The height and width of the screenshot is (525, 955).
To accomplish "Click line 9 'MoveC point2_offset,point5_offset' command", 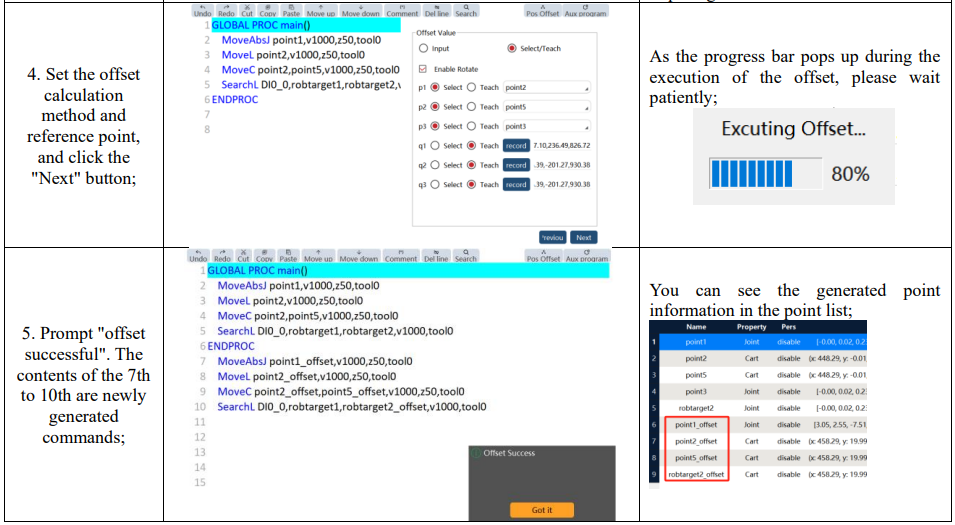I will 340,392.
